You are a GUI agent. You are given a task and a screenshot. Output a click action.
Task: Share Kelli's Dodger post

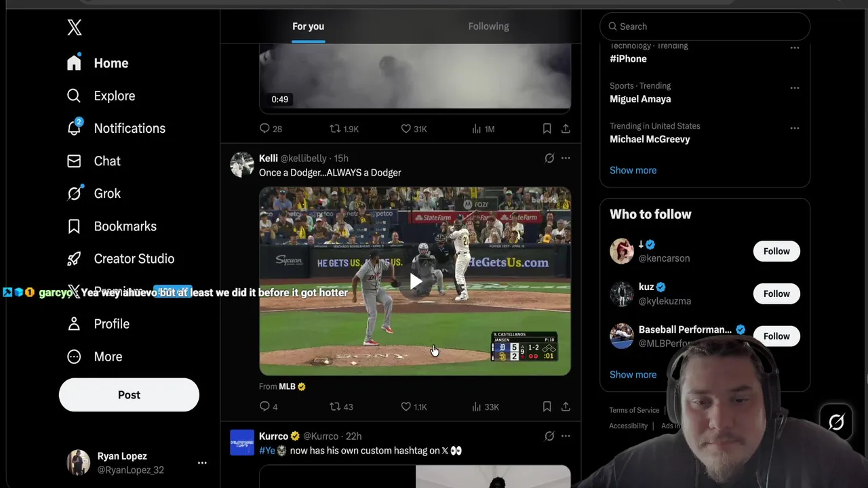[566, 407]
